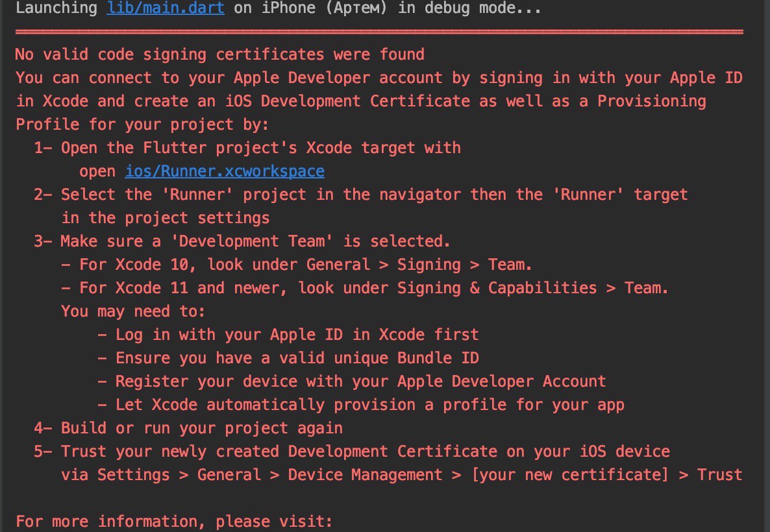
Task: Click 'Let Xcode automatically provision a profile'
Action: point(361,405)
